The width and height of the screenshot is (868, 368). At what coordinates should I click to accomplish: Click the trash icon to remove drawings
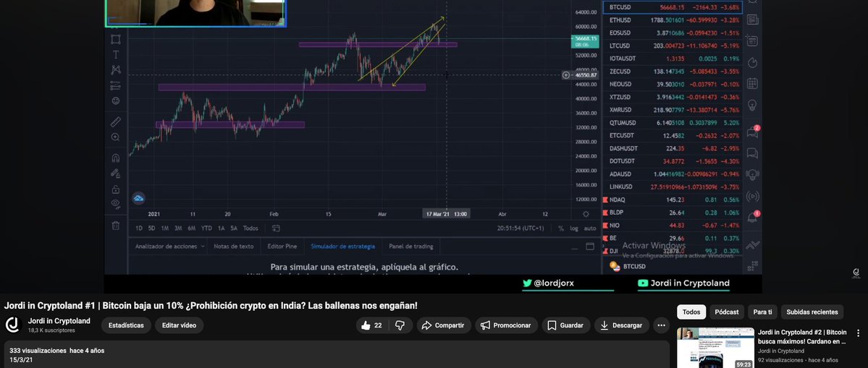click(x=116, y=225)
